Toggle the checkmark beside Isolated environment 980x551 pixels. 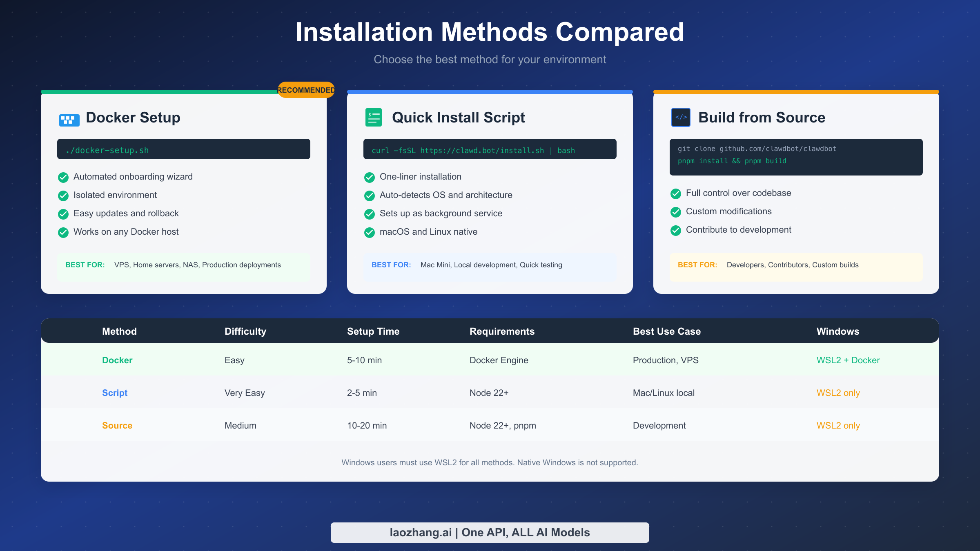[63, 196]
